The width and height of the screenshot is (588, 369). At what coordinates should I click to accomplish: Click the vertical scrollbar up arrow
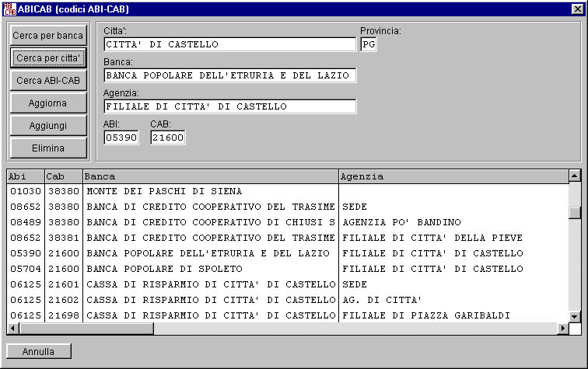pos(575,176)
